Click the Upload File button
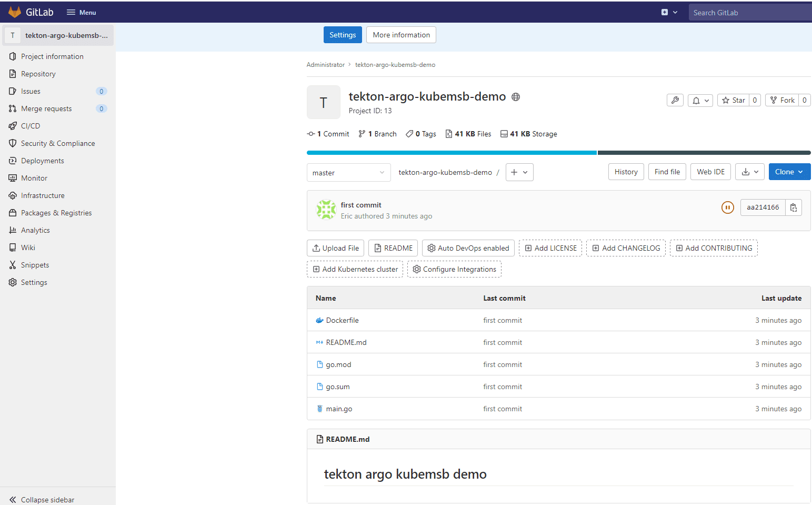 (x=336, y=248)
